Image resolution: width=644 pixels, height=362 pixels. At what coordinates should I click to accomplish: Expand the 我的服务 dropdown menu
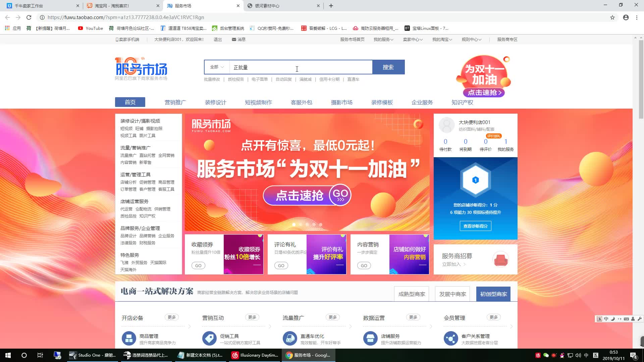(x=383, y=39)
